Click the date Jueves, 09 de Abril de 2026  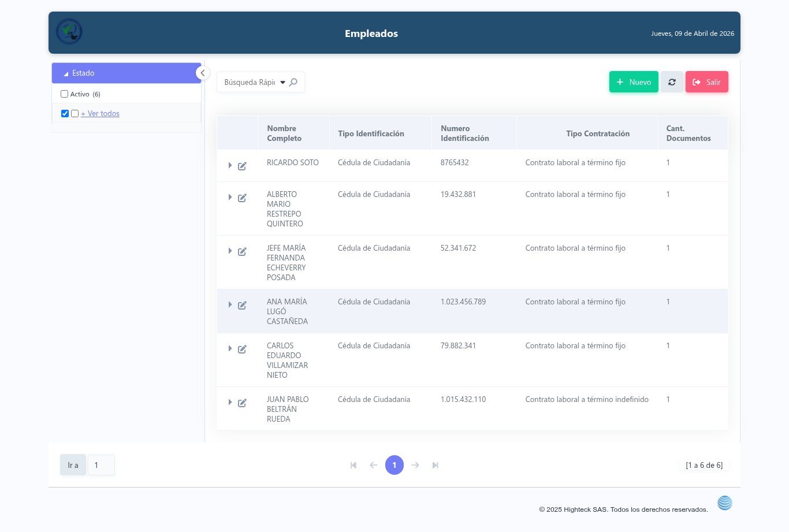click(x=693, y=34)
